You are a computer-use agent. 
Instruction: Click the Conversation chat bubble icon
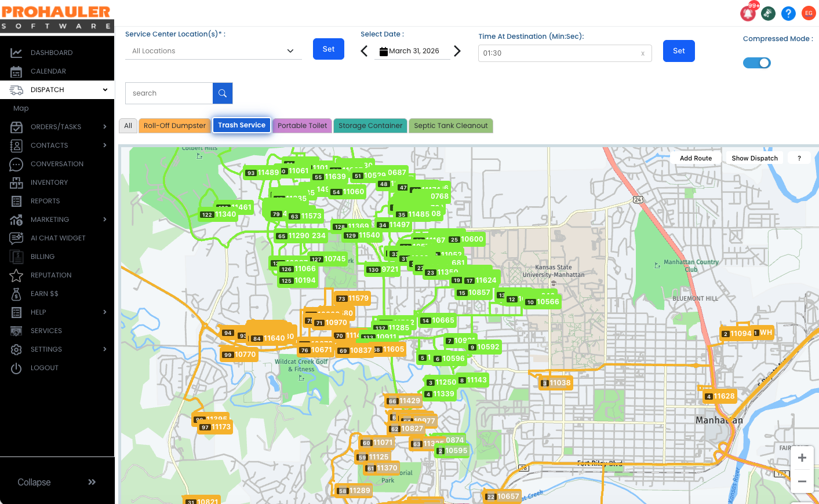16,164
